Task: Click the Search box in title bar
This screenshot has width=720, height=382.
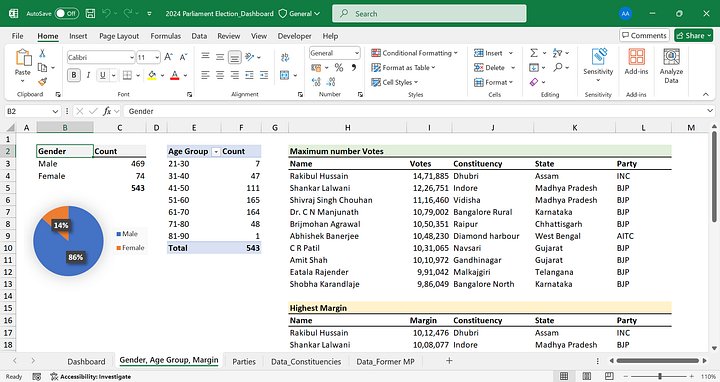Action: (x=429, y=13)
